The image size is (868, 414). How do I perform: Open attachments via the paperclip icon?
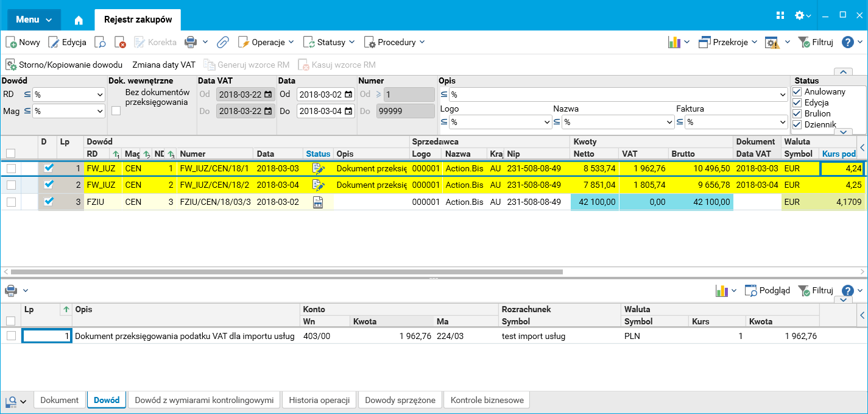click(223, 43)
